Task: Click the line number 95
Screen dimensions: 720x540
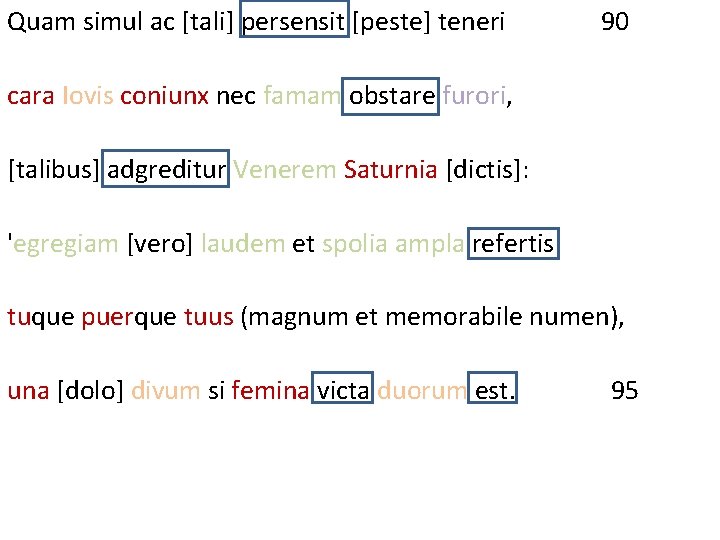Action: (624, 390)
